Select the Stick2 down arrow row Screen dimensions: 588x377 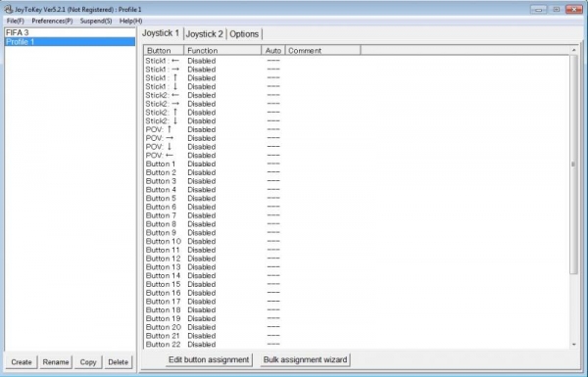(x=357, y=121)
